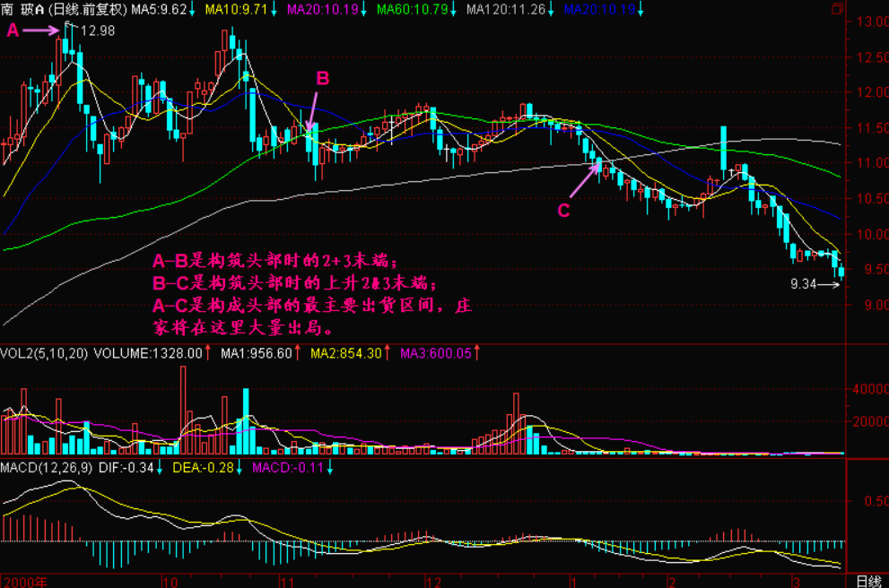Screen dimensions: 889x588
Task: Open the VOL2(5,10,20) indicator parameters
Action: coord(43,353)
